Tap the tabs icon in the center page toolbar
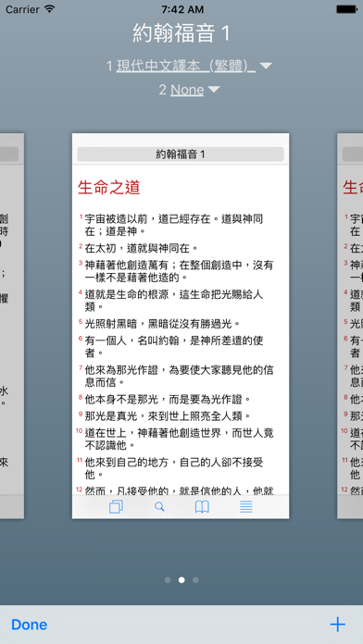 [x=116, y=507]
